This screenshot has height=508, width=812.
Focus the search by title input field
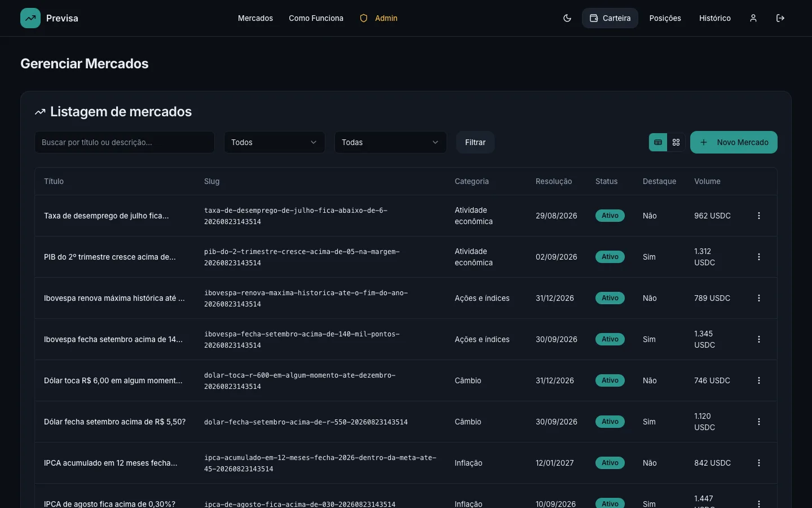click(125, 142)
